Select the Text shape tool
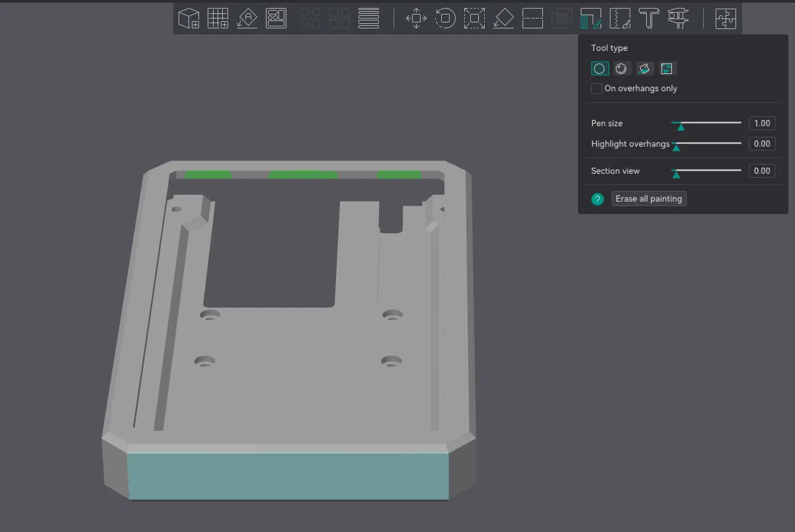Viewport: 795px width, 532px height. point(649,18)
